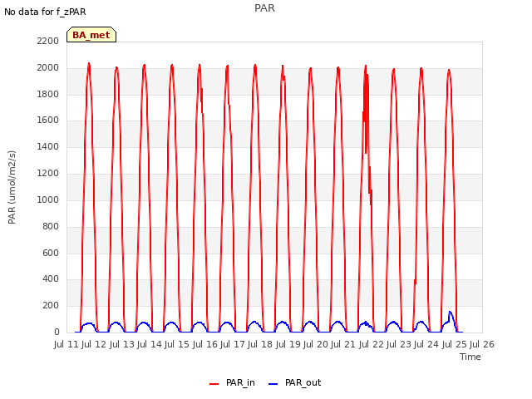
Task: Click the highest PAR_in peak above 2000
Action: coord(89,64)
